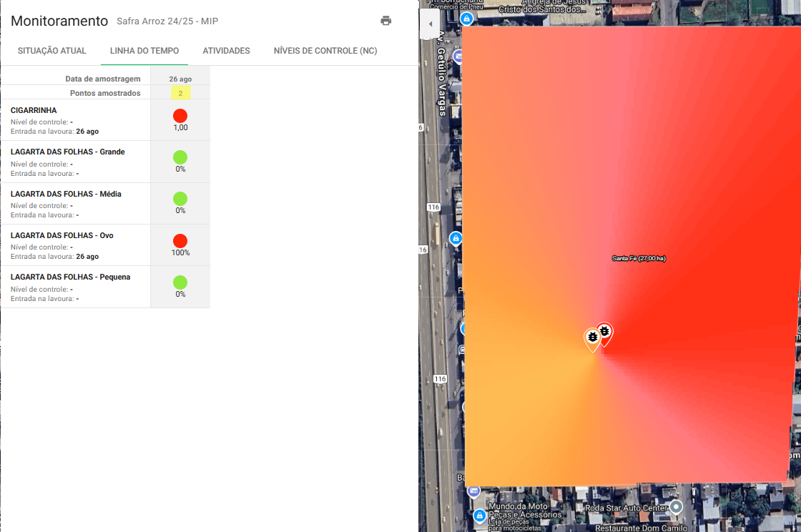
Task: Select the 26 ago sampling date header
Action: [x=180, y=79]
